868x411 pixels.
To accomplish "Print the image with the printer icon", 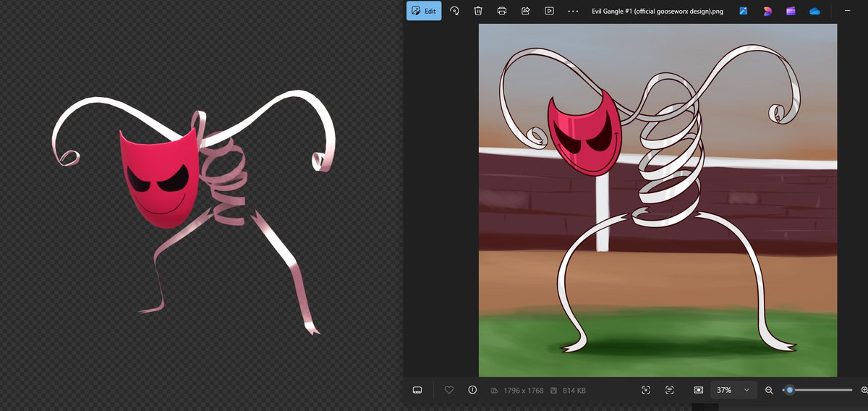I will (x=502, y=11).
